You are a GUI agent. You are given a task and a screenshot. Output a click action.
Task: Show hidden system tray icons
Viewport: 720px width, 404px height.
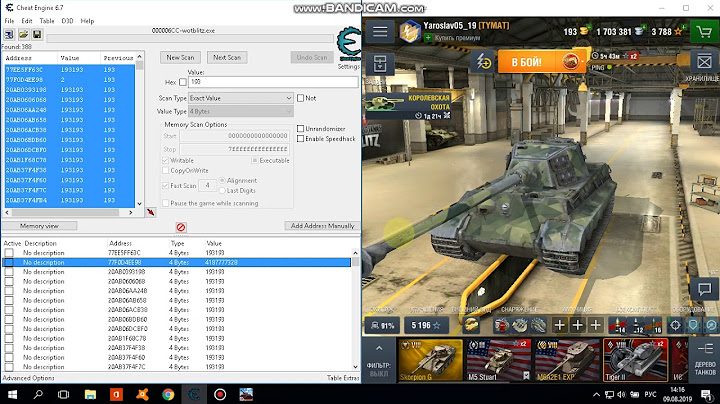click(x=596, y=394)
